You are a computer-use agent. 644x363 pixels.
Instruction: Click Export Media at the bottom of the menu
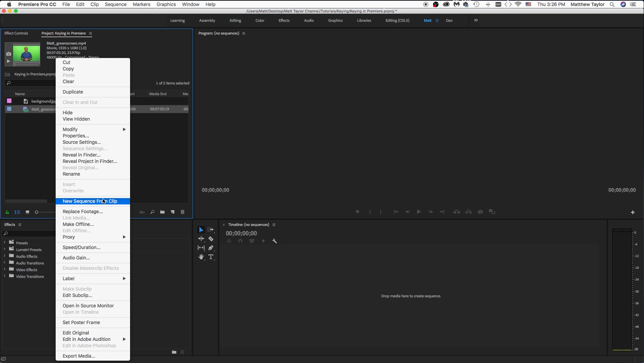[x=78, y=356]
